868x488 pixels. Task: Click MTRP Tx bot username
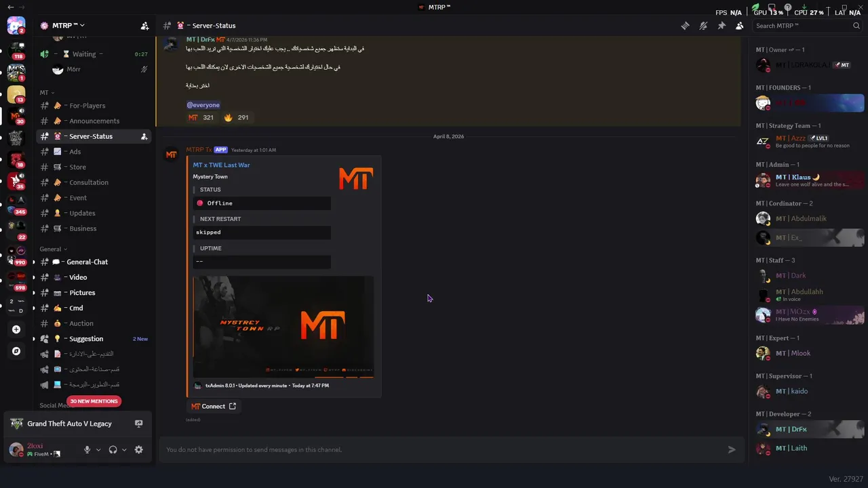click(x=199, y=150)
